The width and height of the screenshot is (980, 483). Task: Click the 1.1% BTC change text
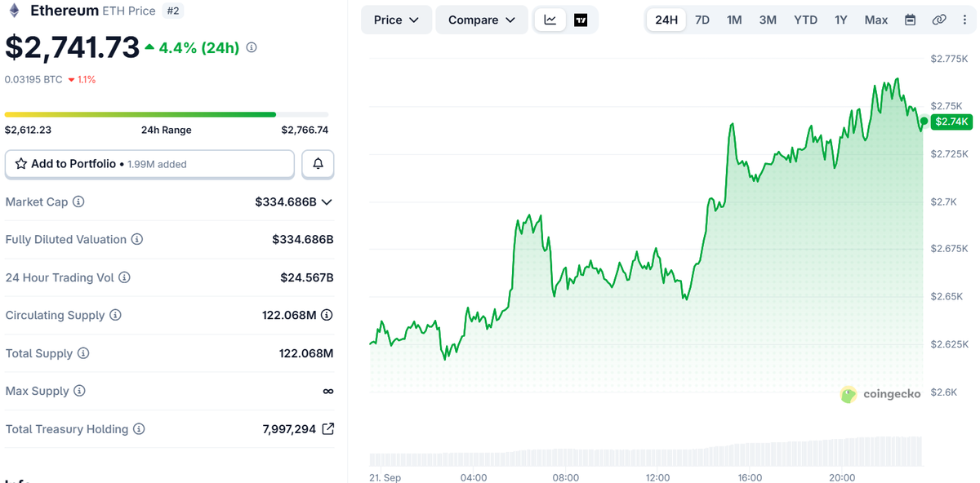(x=87, y=79)
